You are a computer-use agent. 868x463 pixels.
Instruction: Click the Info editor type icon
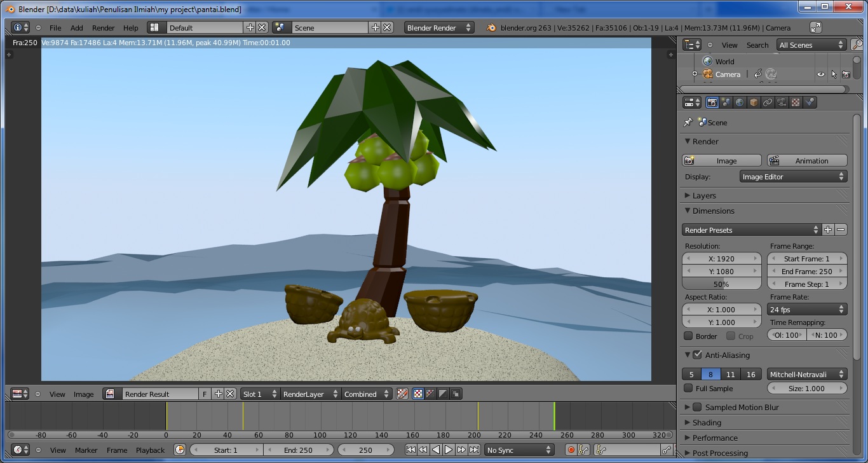click(21, 27)
